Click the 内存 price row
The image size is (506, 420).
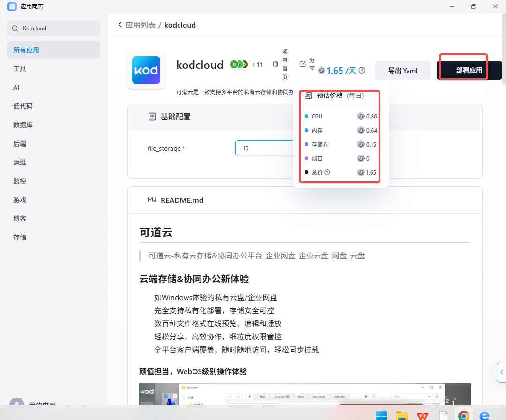(x=341, y=130)
